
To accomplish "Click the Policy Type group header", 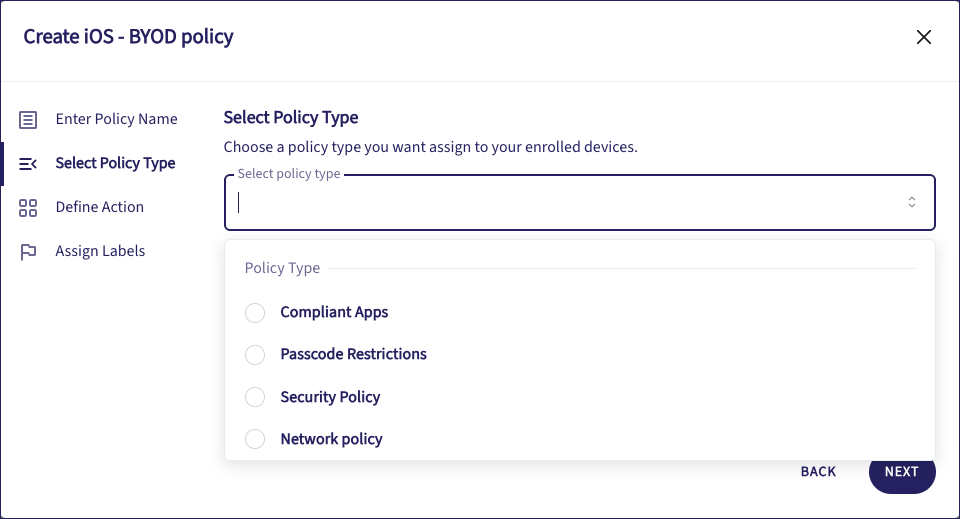I will coord(282,268).
